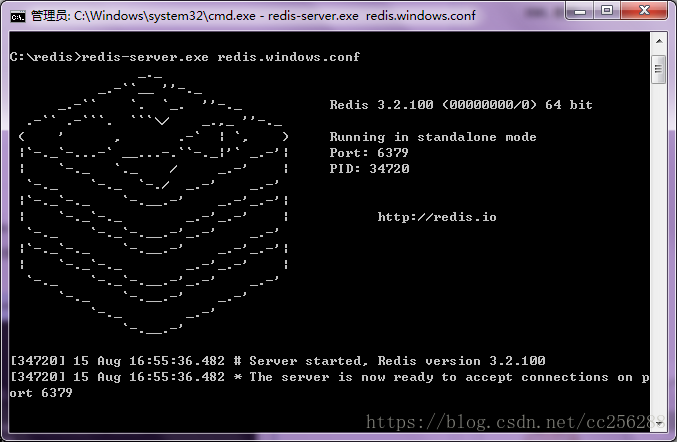
Task: Click the 'Server started, Redis version 3.2.100' log line
Action: 278,361
